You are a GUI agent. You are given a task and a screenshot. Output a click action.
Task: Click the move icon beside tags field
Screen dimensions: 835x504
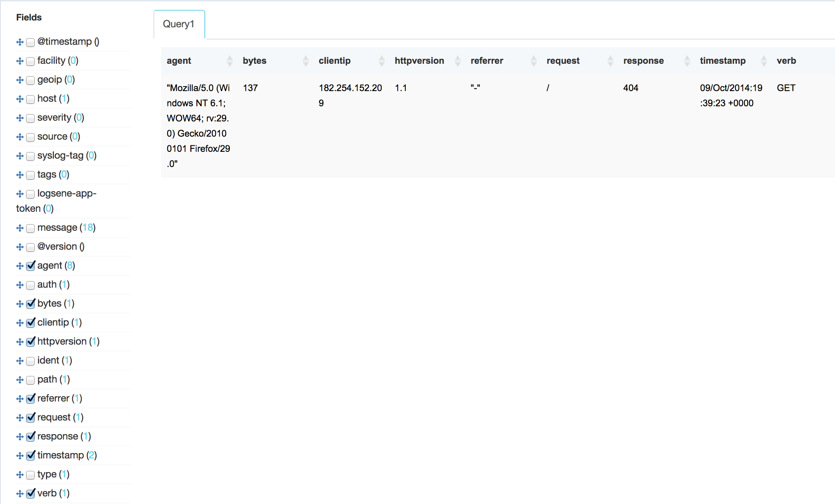[x=20, y=175]
